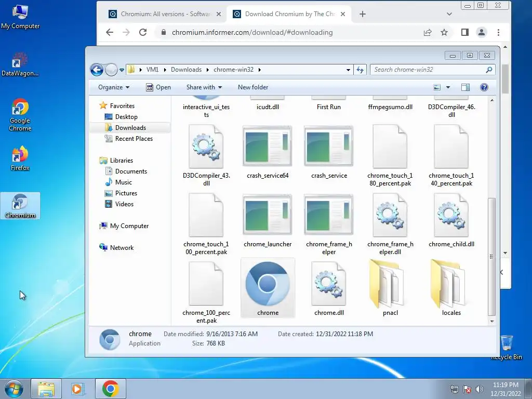Open Windows Start button
The width and height of the screenshot is (532, 399).
(14, 389)
